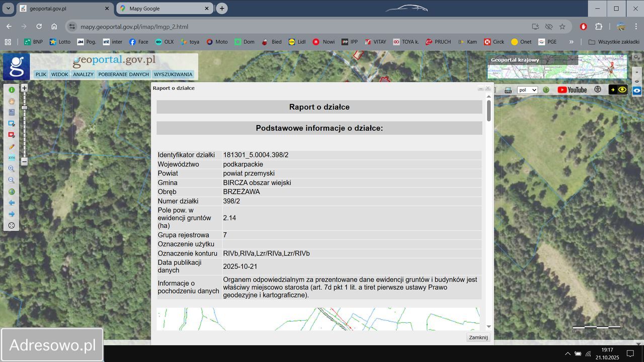Go to previous map view arrow
The image size is (644, 362).
pos(12,203)
